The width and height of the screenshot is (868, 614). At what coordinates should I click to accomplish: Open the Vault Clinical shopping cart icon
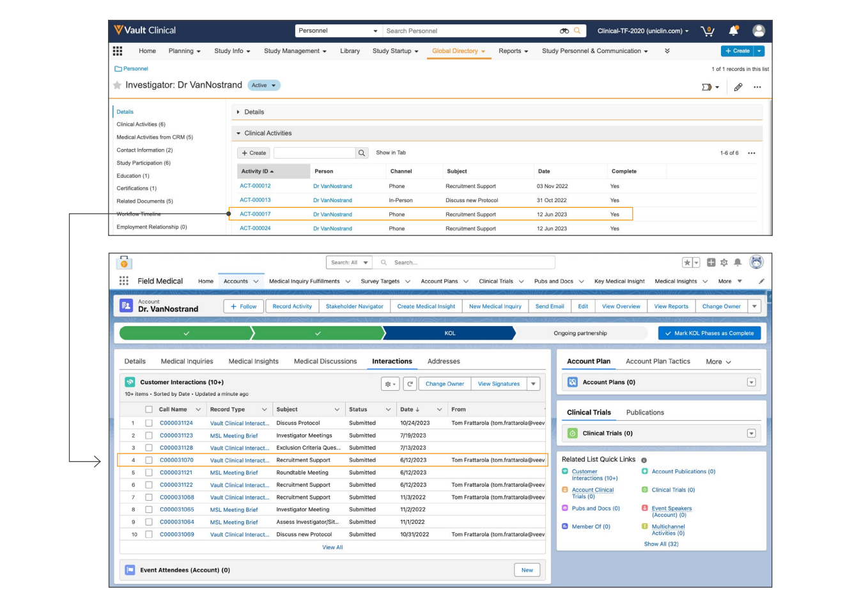(x=707, y=31)
